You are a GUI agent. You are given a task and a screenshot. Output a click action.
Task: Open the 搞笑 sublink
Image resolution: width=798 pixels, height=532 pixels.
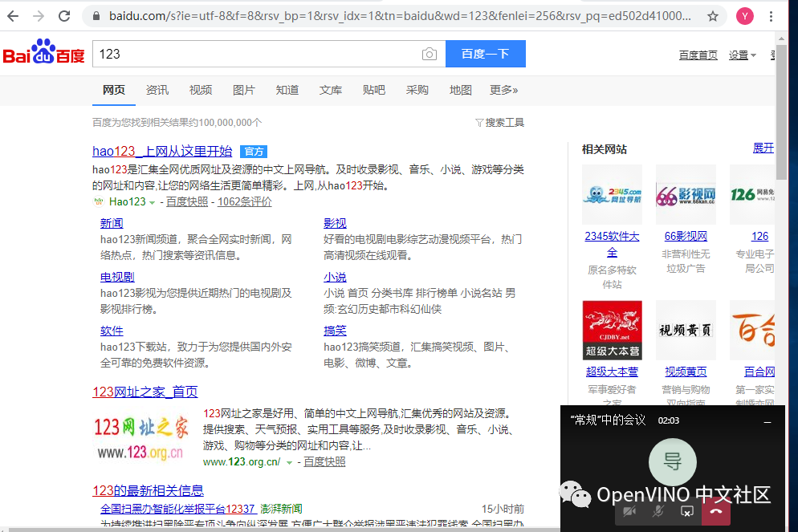(335, 331)
